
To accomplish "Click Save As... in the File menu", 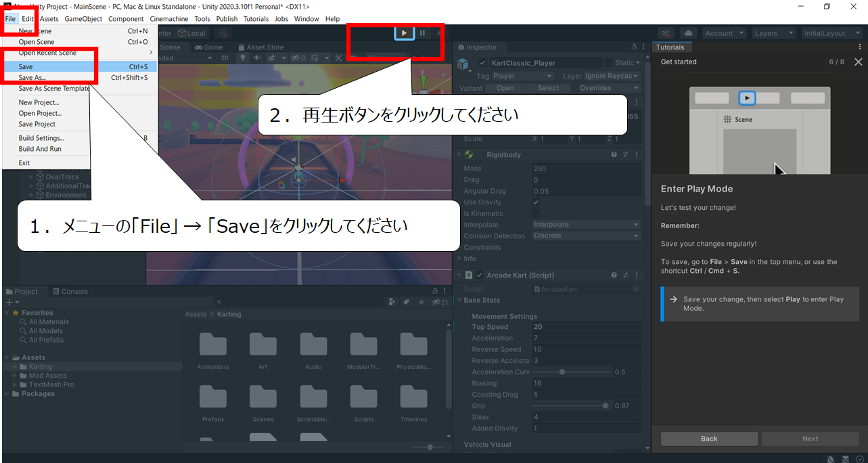I will point(80,78).
